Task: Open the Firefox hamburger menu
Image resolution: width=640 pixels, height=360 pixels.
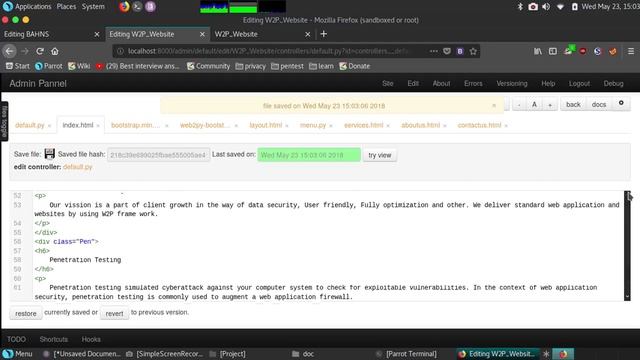Action: coord(631,51)
